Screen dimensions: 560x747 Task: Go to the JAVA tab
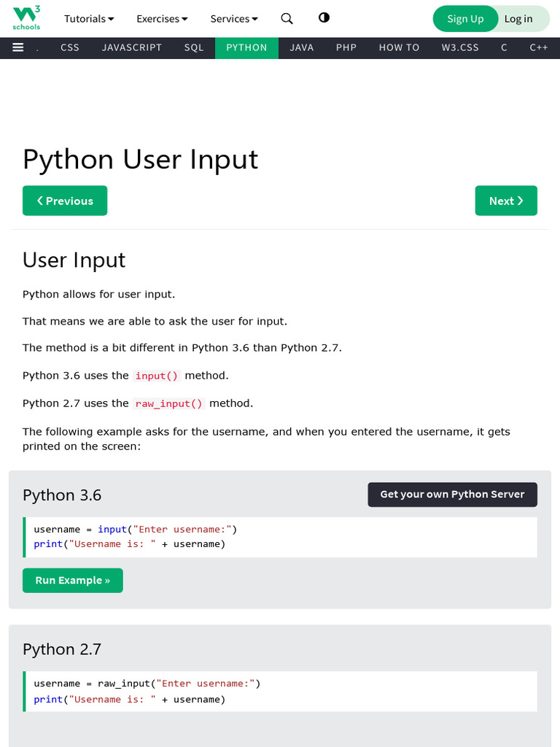(x=301, y=47)
